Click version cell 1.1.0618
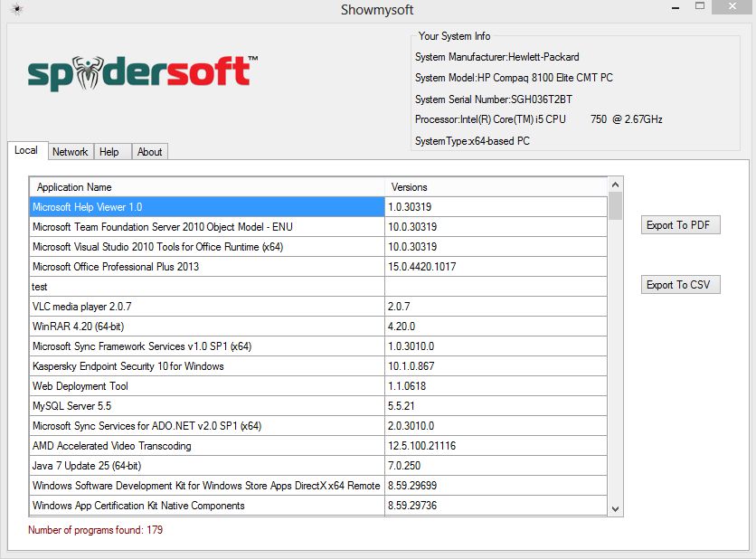The image size is (756, 559). 496,386
